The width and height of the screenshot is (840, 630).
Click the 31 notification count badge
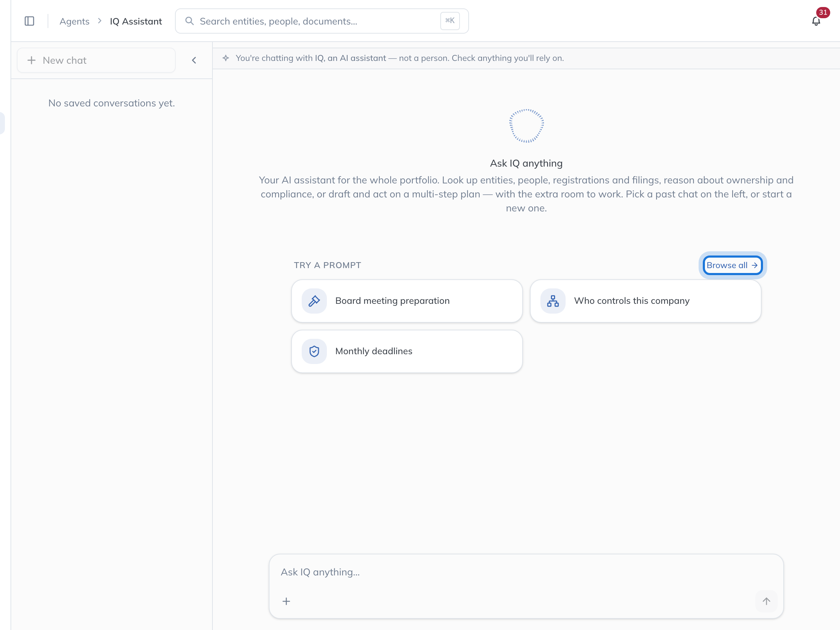click(822, 12)
